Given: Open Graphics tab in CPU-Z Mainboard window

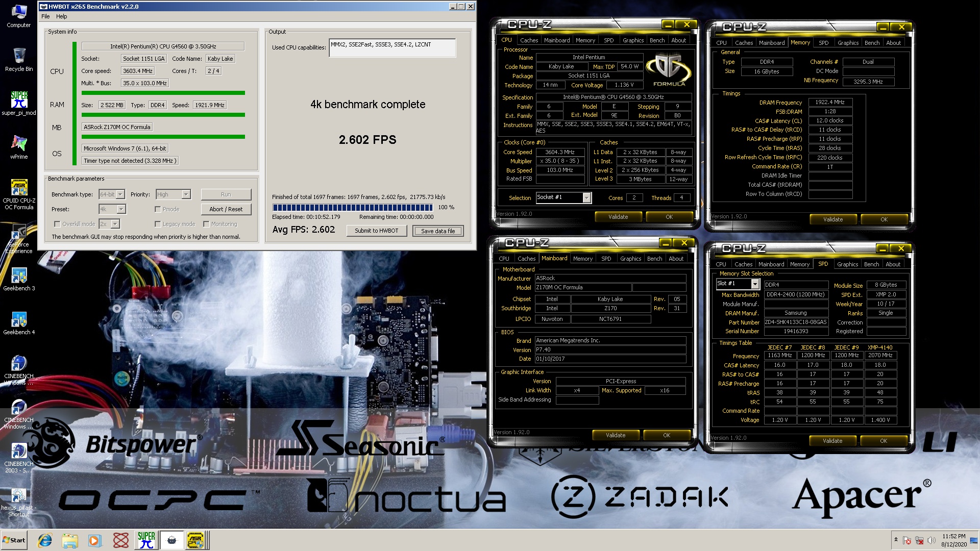Looking at the screenshot, I should pyautogui.click(x=630, y=259).
